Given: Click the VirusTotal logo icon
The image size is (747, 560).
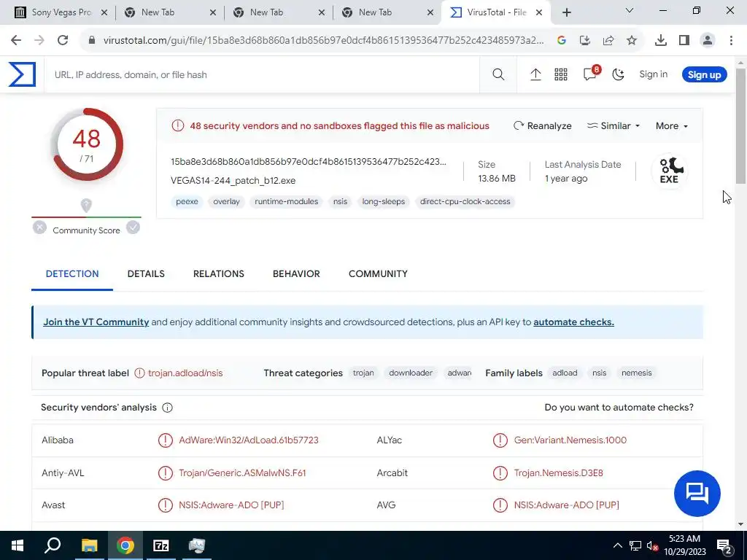Looking at the screenshot, I should (x=22, y=75).
